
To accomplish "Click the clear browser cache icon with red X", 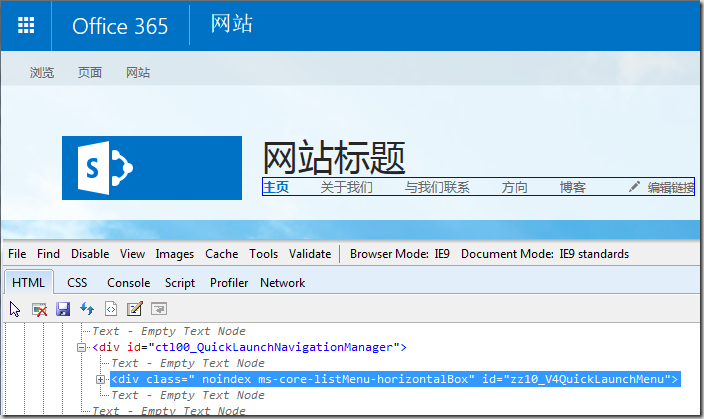I will tap(40, 309).
